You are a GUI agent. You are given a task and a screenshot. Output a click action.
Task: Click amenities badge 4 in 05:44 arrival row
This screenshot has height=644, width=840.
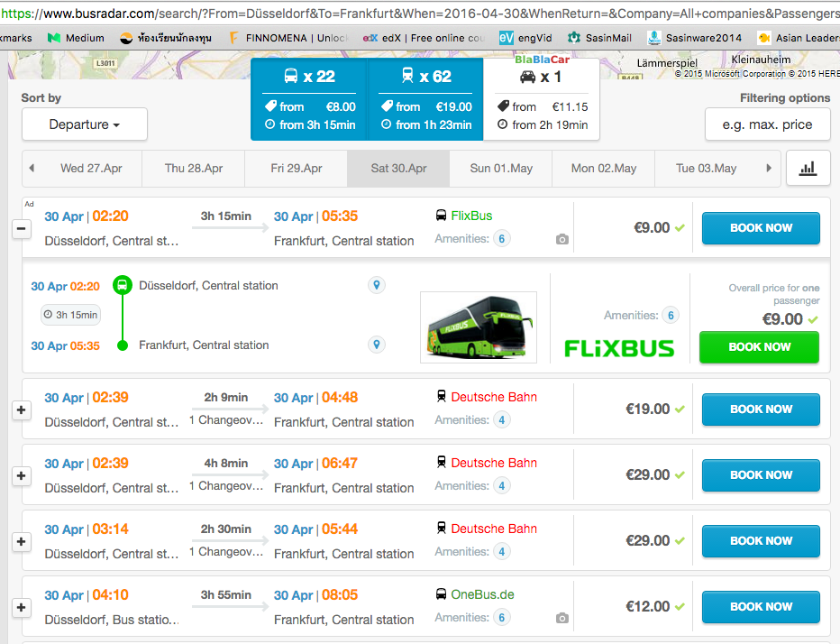point(502,552)
